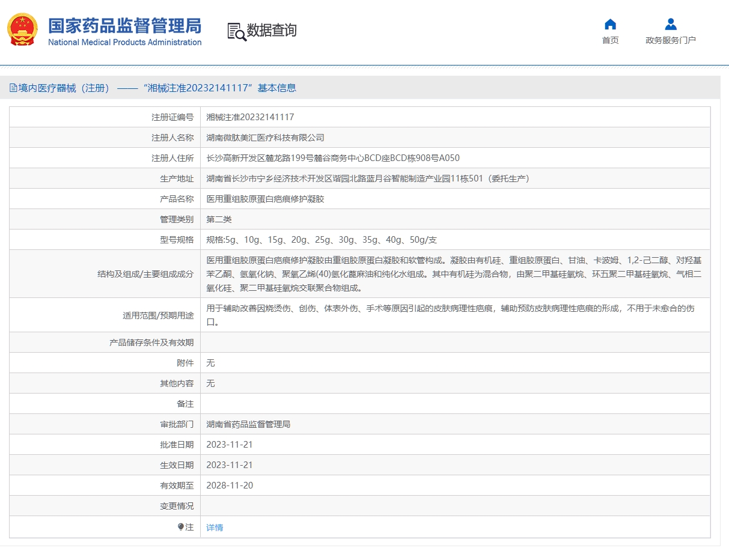Click registrant name 湖南微肽美汇医疗科技有限公司
Viewport: 729px width, 560px height.
point(265,138)
